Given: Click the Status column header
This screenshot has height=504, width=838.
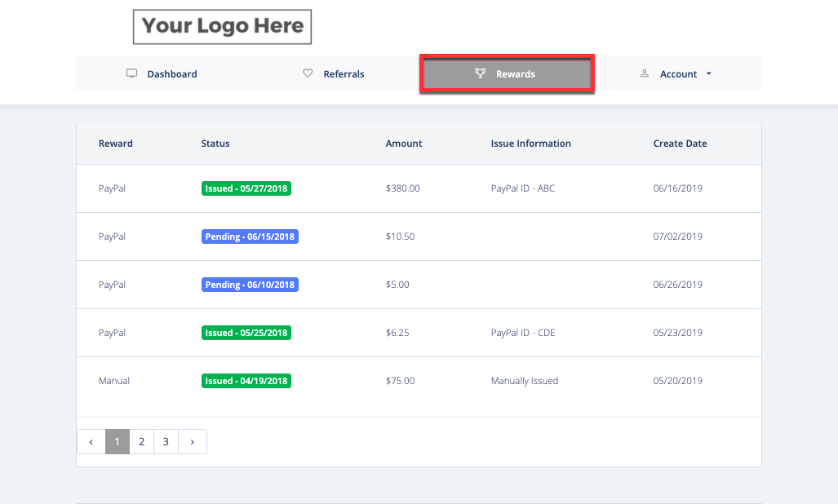Looking at the screenshot, I should coord(215,143).
